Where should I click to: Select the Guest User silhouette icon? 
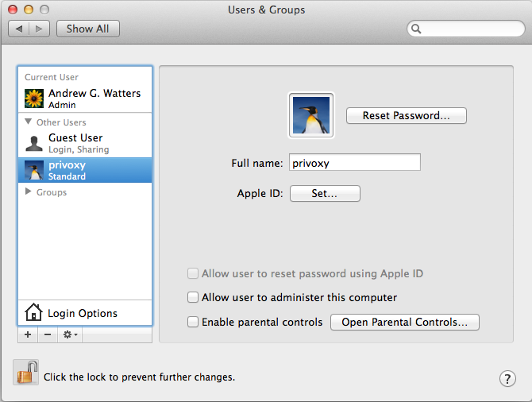point(34,143)
